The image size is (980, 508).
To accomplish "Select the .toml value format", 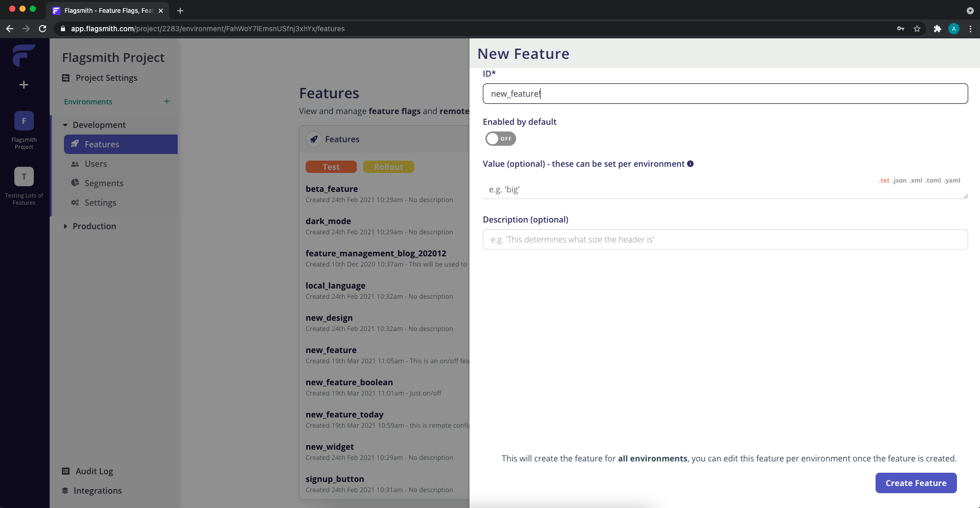I will coord(933,181).
